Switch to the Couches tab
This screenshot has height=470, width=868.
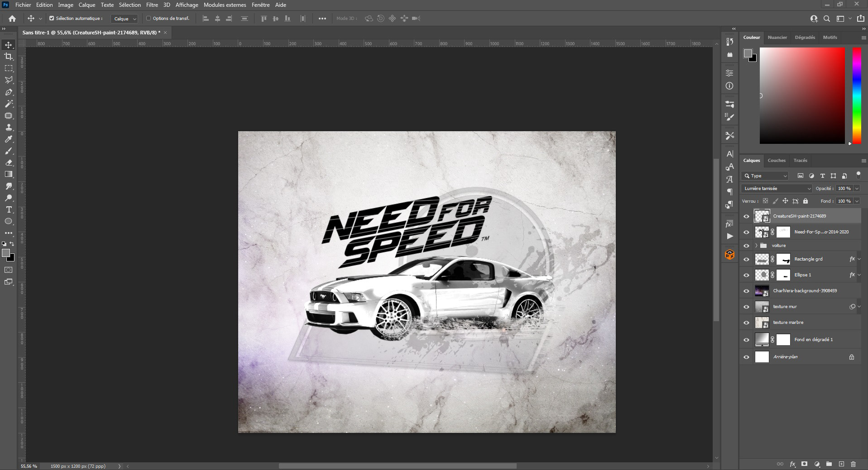[777, 161]
